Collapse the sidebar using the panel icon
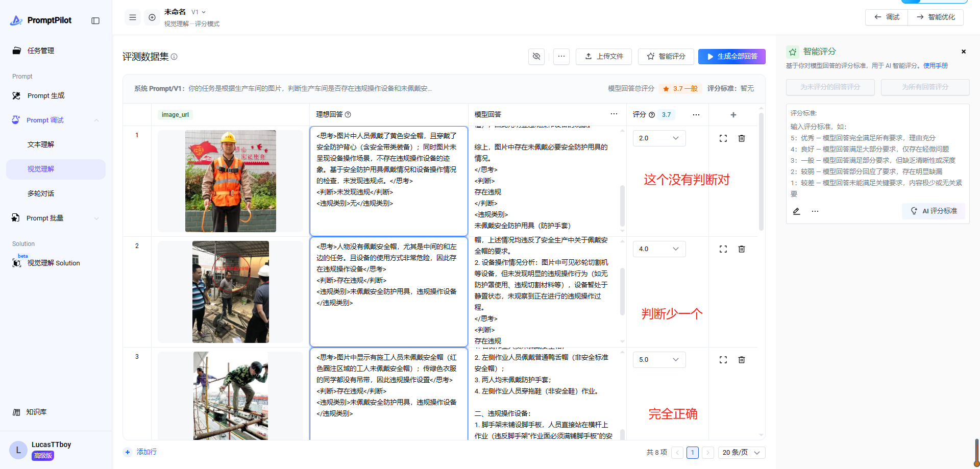The height and width of the screenshot is (469, 980). tap(95, 20)
